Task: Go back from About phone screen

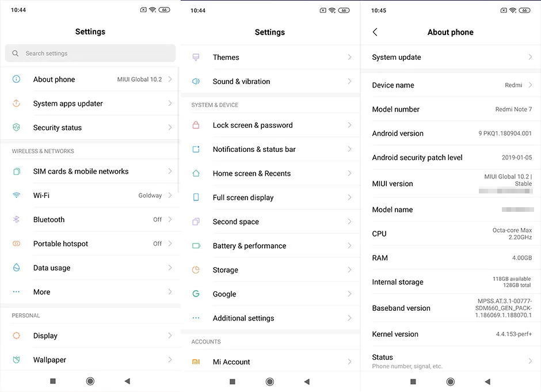Action: coord(375,32)
